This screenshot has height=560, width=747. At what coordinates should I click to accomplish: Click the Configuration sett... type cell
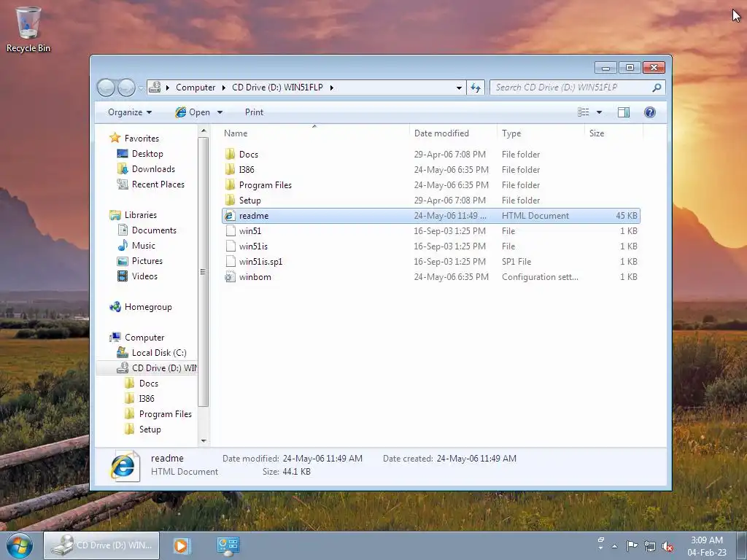540,276
